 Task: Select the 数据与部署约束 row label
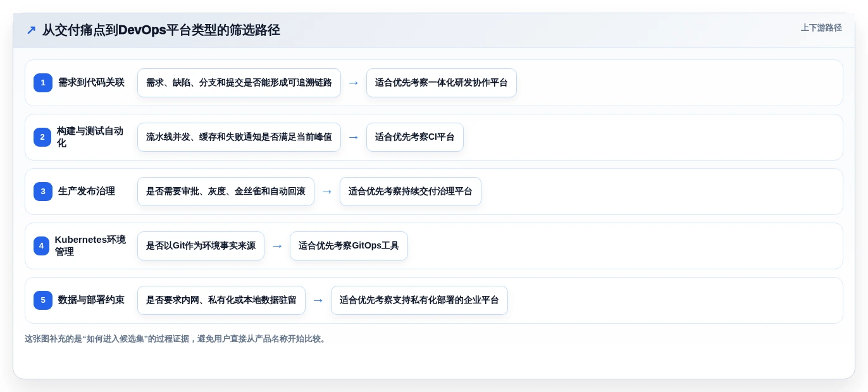click(91, 300)
